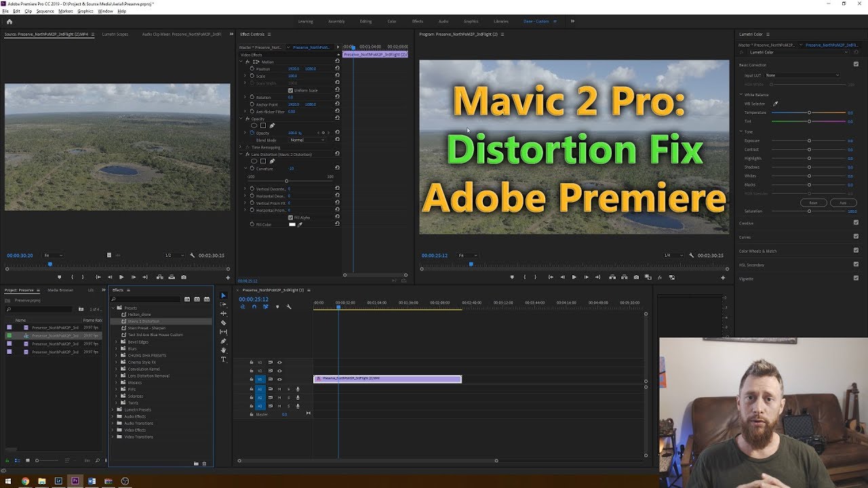Disable HSL Secondary checkbox

click(x=856, y=264)
